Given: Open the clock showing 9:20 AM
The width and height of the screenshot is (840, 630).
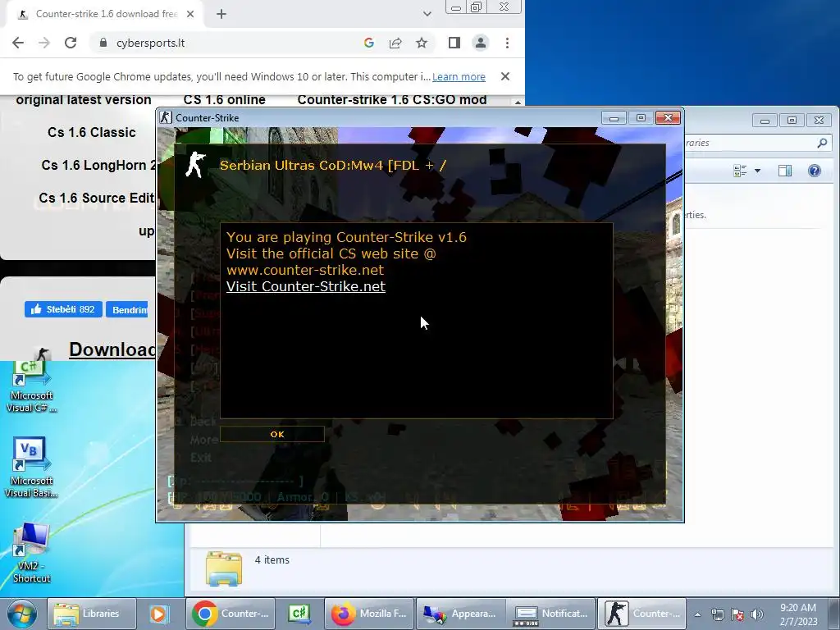Looking at the screenshot, I should (798, 614).
